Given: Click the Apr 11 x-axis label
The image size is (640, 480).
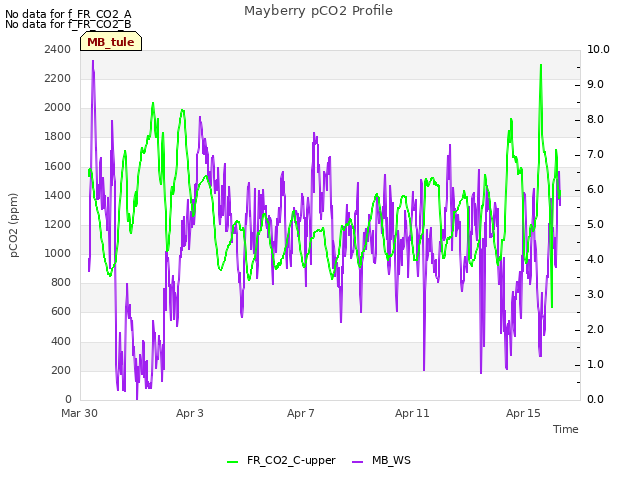Looking at the screenshot, I should pos(412,413).
